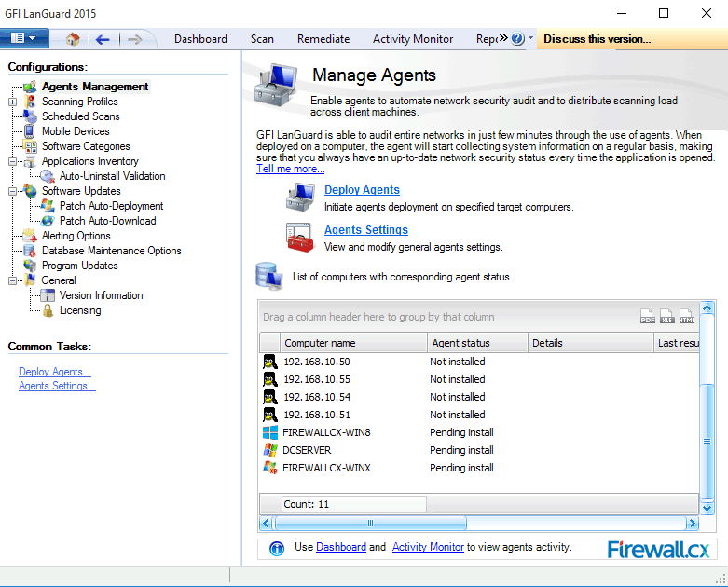Collapse the Software Updates node
This screenshot has height=587, width=728.
coord(12,191)
